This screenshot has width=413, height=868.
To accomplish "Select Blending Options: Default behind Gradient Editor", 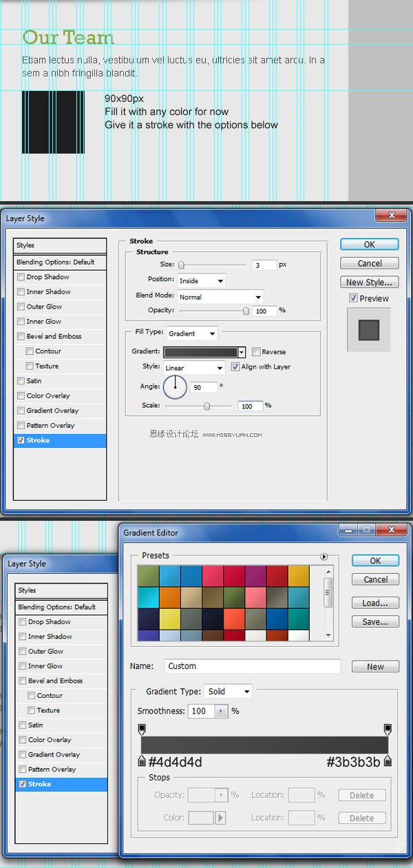I will pos(61,607).
